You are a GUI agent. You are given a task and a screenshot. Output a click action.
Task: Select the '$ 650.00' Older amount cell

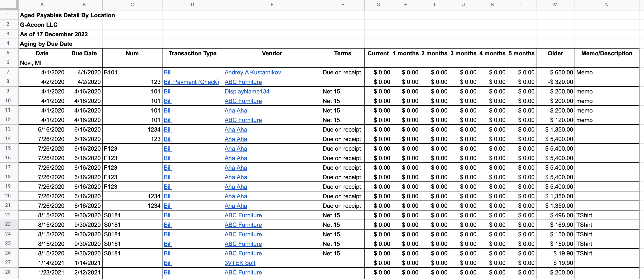coord(555,72)
